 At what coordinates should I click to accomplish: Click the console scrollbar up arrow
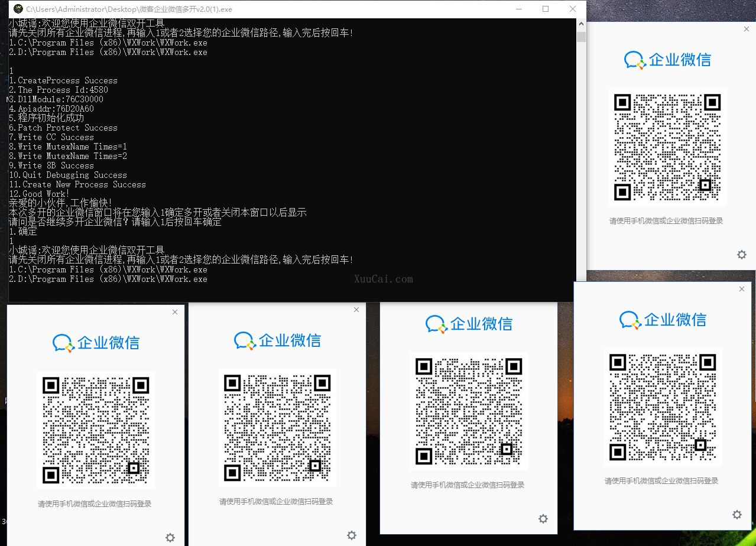click(x=581, y=24)
